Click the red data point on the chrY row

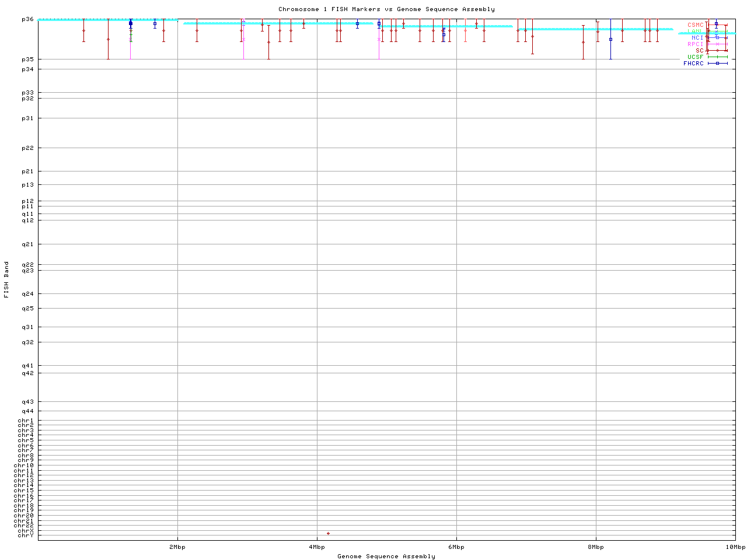point(328,533)
